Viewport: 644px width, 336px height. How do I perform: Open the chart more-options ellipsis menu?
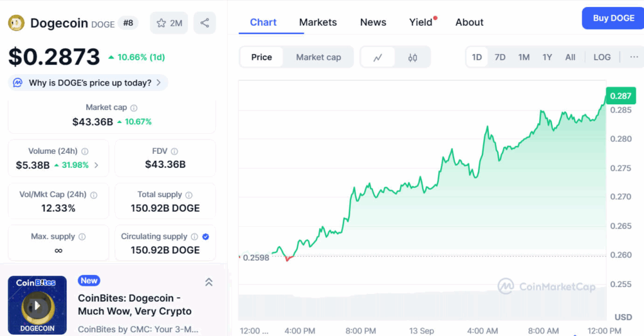(x=633, y=57)
